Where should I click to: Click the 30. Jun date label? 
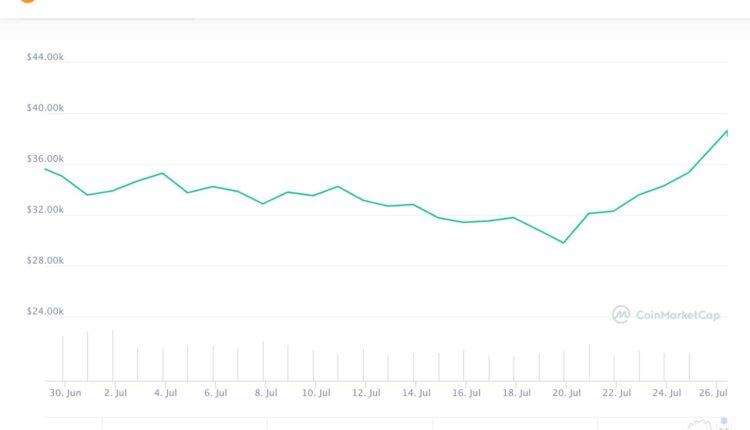click(64, 394)
